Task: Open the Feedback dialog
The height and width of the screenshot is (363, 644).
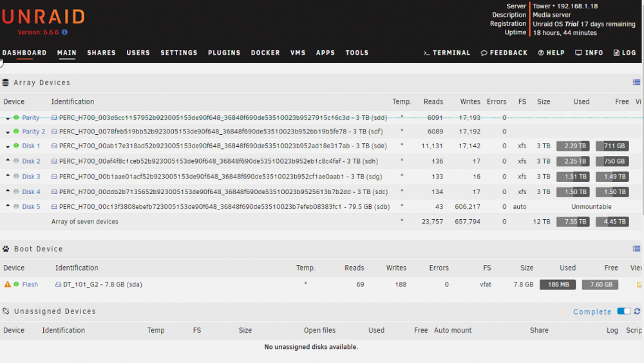Action: point(504,53)
